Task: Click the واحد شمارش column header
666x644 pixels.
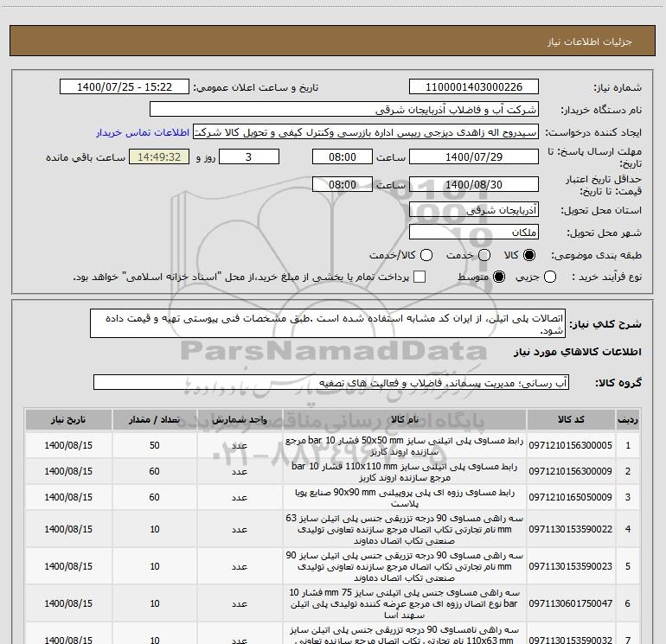Action: [240, 420]
